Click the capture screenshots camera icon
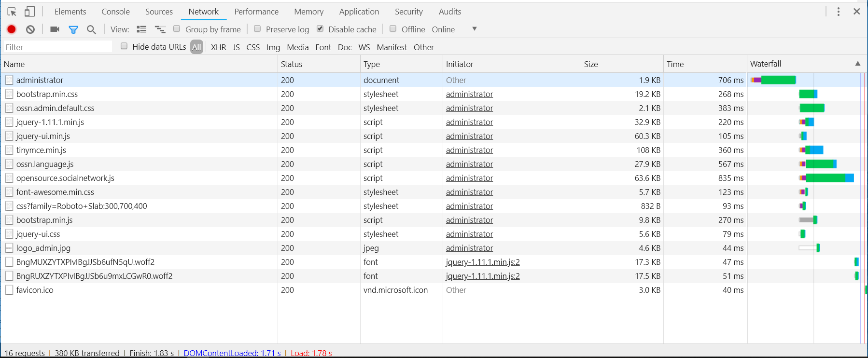Viewport: 868px width, 358px height. pos(55,29)
